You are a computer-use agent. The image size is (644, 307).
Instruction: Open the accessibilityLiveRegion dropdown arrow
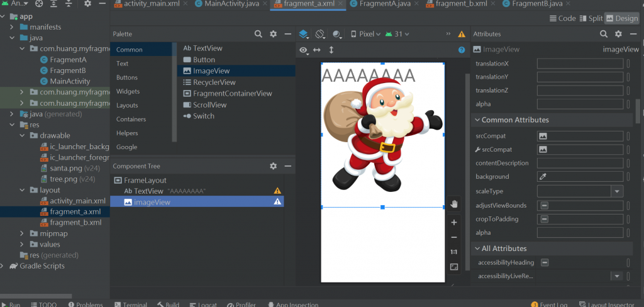click(x=616, y=276)
